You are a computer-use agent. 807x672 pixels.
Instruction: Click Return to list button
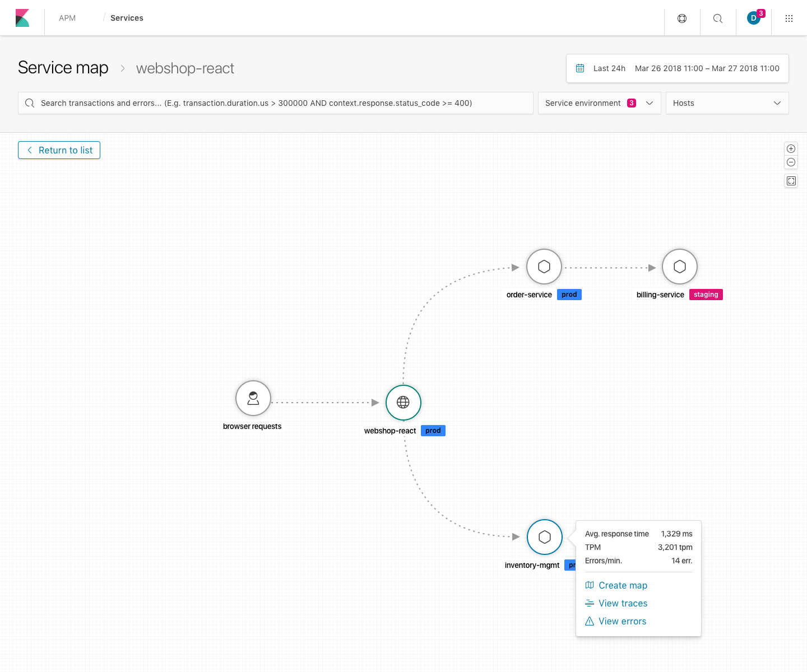59,150
